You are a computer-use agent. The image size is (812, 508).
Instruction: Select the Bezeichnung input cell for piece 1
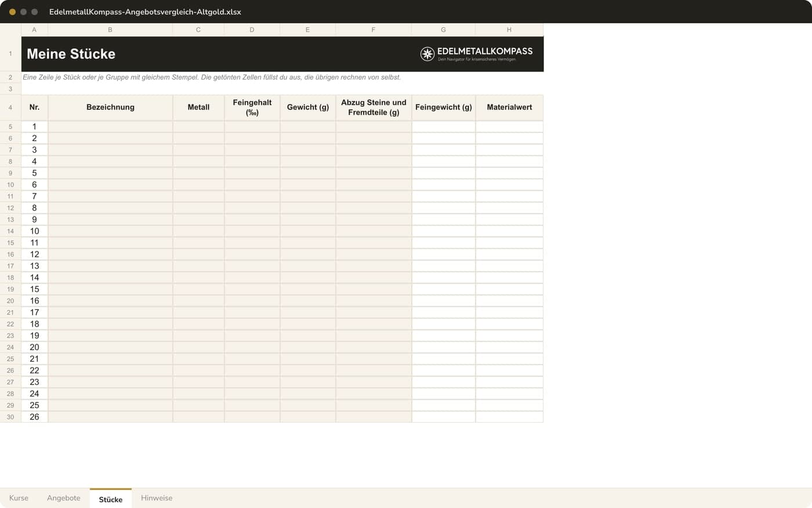tap(110, 127)
